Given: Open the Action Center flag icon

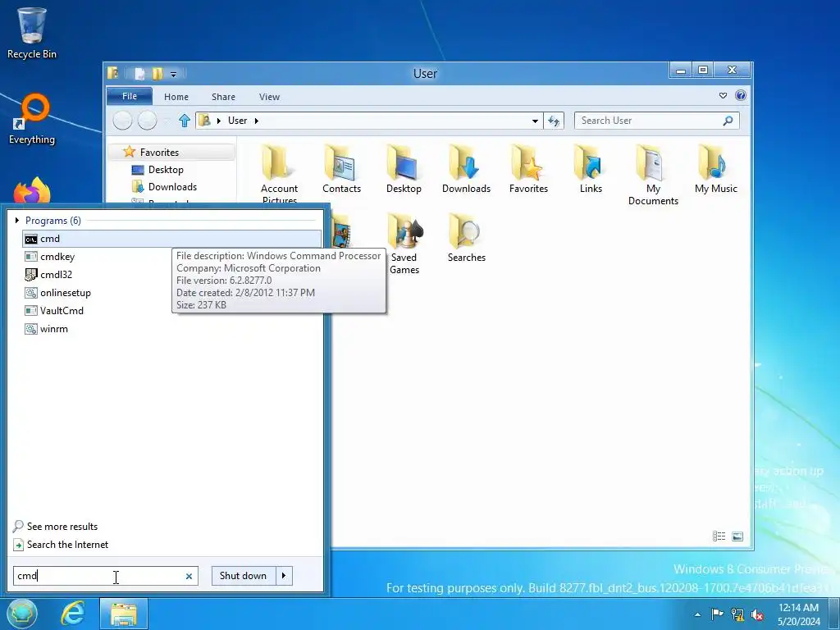Looking at the screenshot, I should (x=717, y=614).
